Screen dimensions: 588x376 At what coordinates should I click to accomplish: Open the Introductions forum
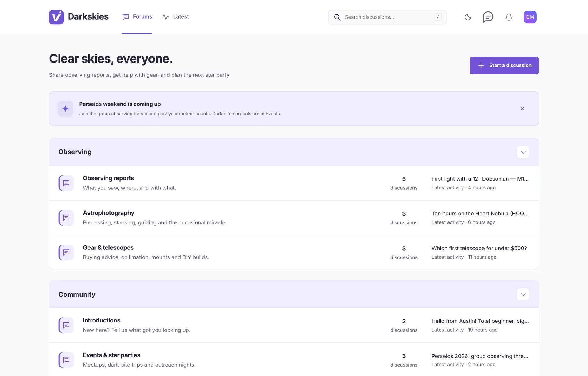101,320
